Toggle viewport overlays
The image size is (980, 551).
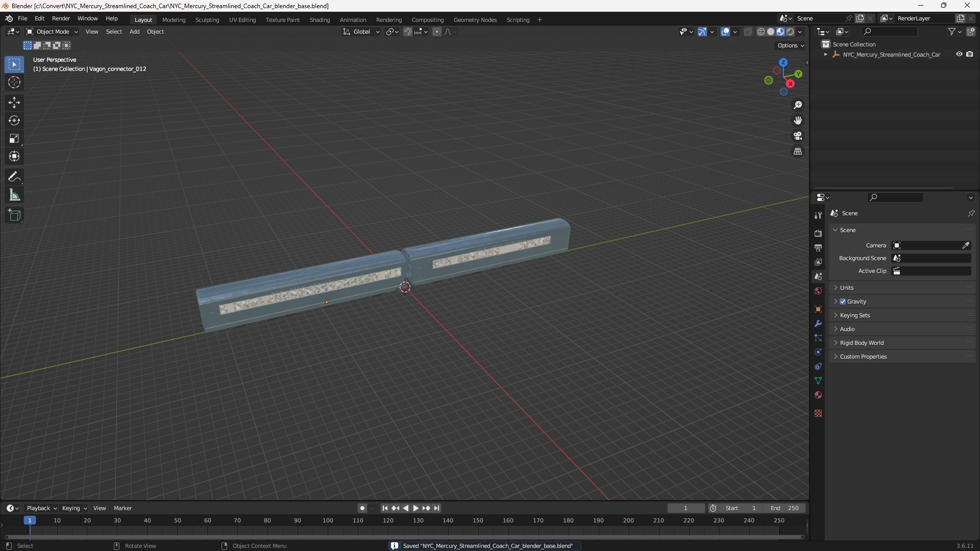point(725,32)
